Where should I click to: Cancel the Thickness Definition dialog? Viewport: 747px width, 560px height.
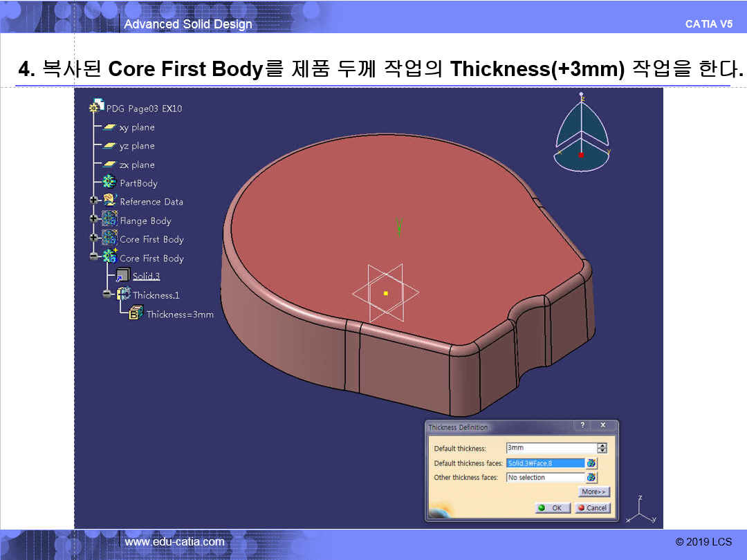coord(592,508)
